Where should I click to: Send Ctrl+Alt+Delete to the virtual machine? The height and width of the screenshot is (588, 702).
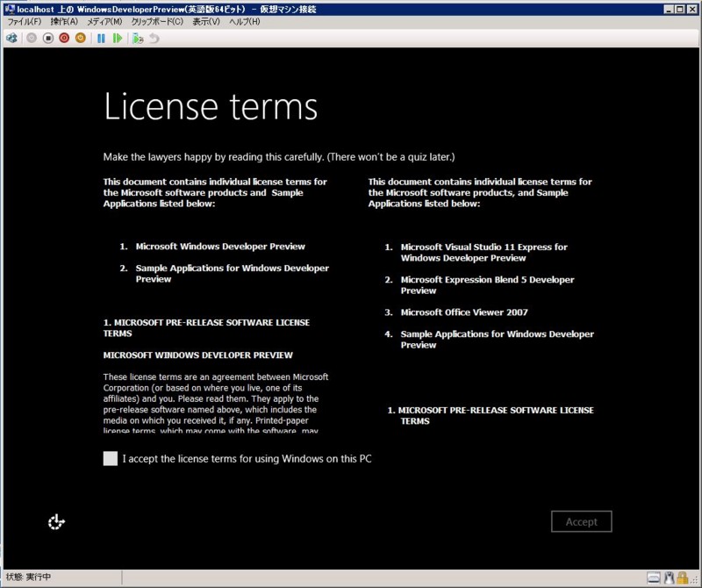click(x=11, y=38)
